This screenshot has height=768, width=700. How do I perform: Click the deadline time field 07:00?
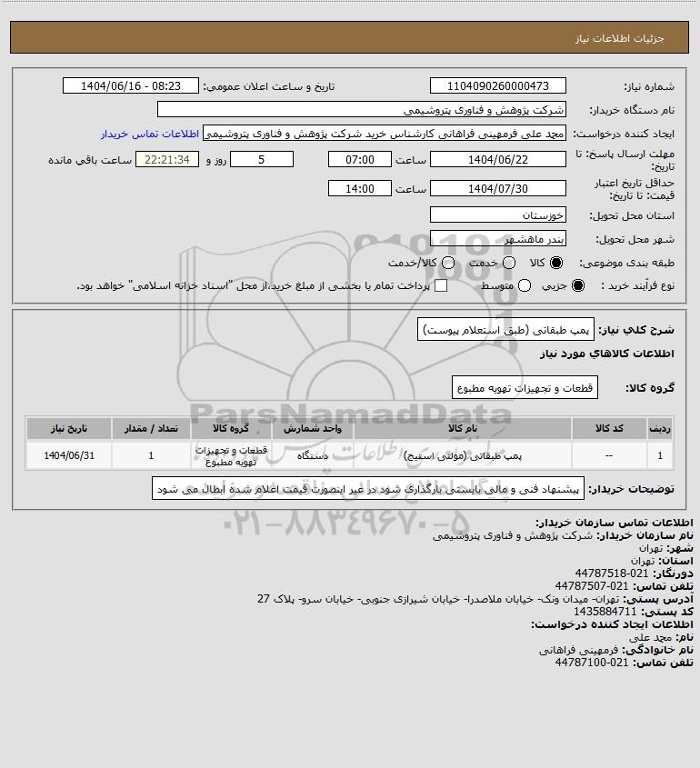tap(360, 160)
